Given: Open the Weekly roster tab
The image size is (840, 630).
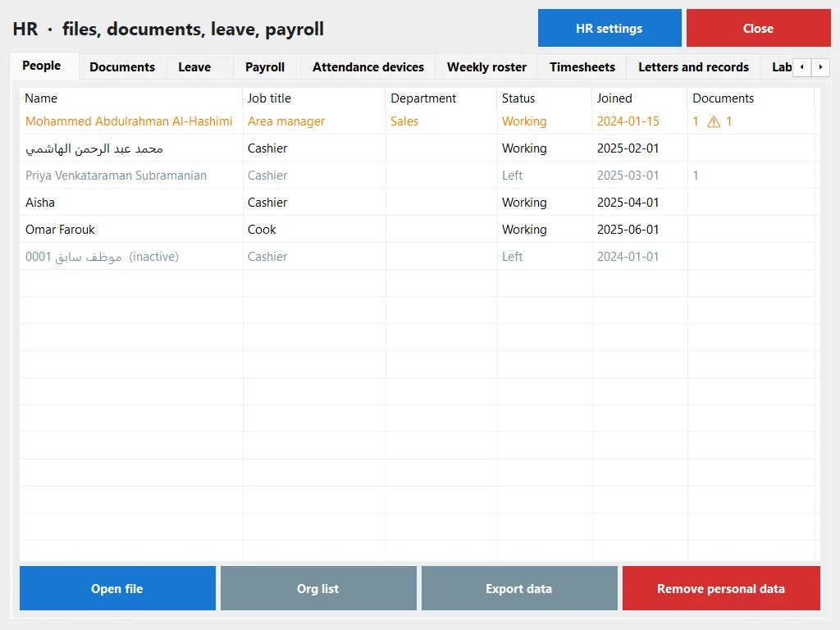Looking at the screenshot, I should (486, 67).
